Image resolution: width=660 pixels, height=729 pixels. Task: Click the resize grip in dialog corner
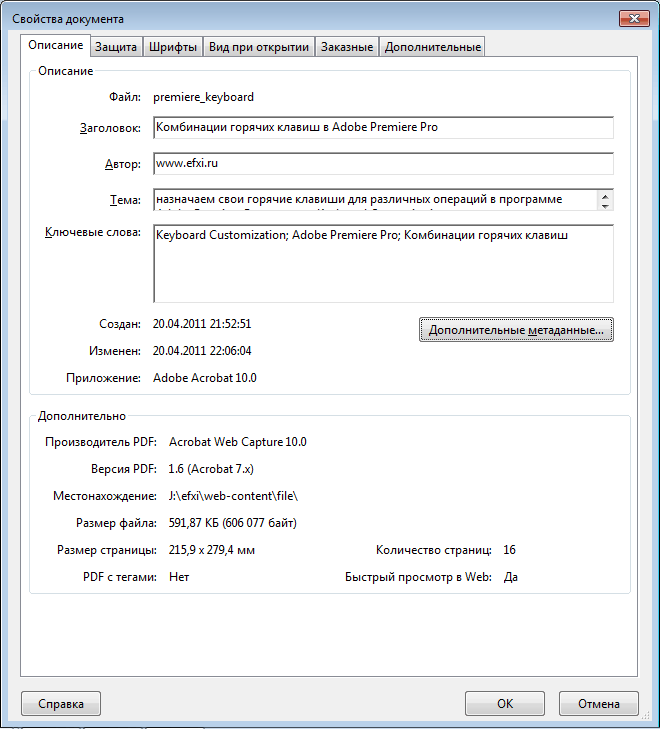[x=647, y=716]
